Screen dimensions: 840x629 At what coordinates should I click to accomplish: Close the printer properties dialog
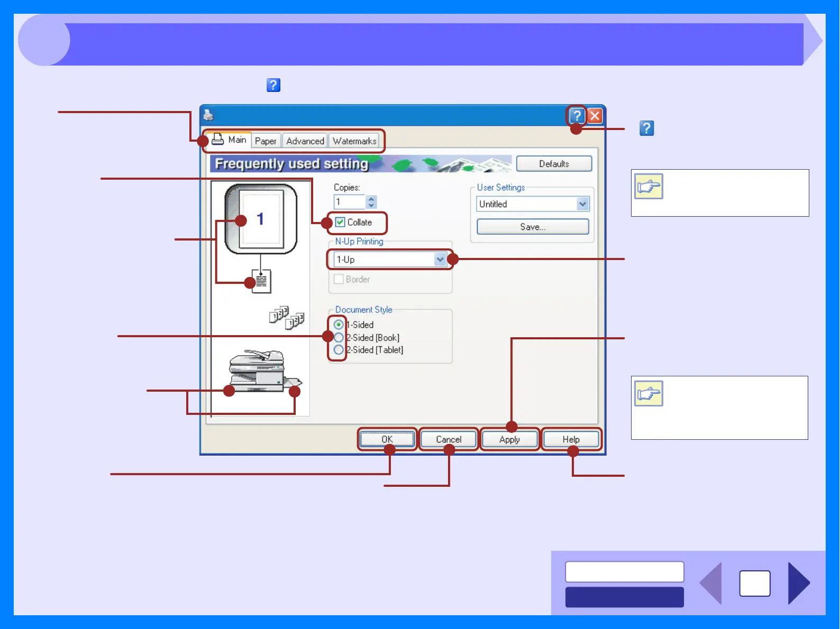595,115
